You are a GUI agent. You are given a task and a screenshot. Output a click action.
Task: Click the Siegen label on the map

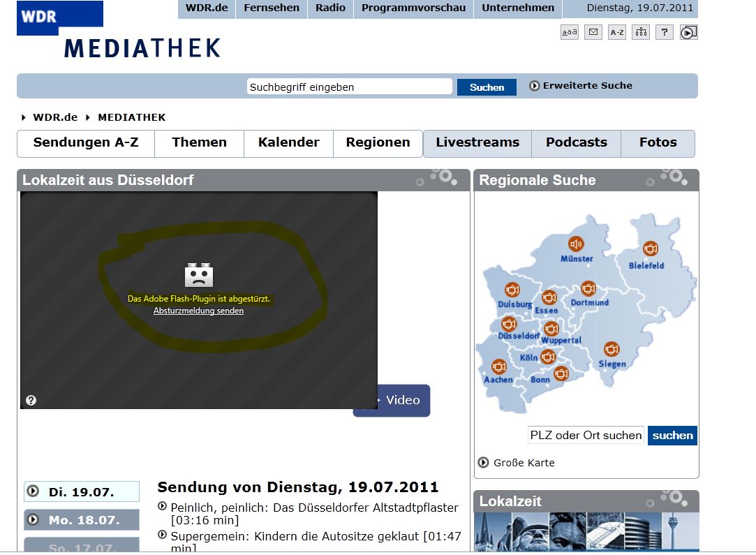[612, 364]
